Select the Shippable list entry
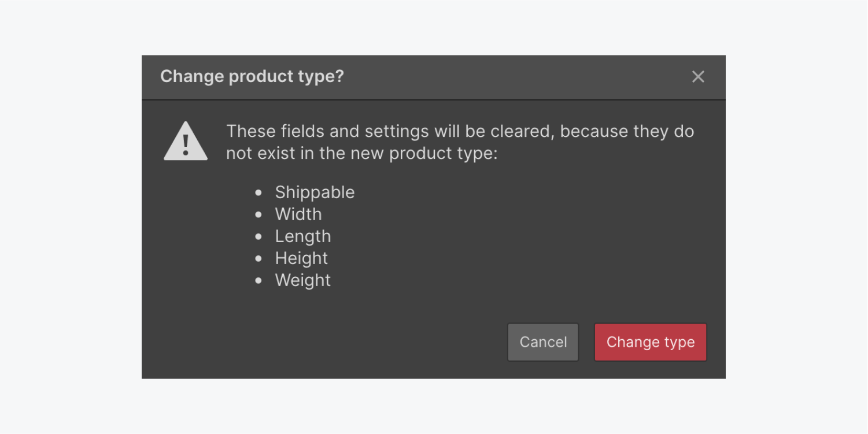 [315, 192]
